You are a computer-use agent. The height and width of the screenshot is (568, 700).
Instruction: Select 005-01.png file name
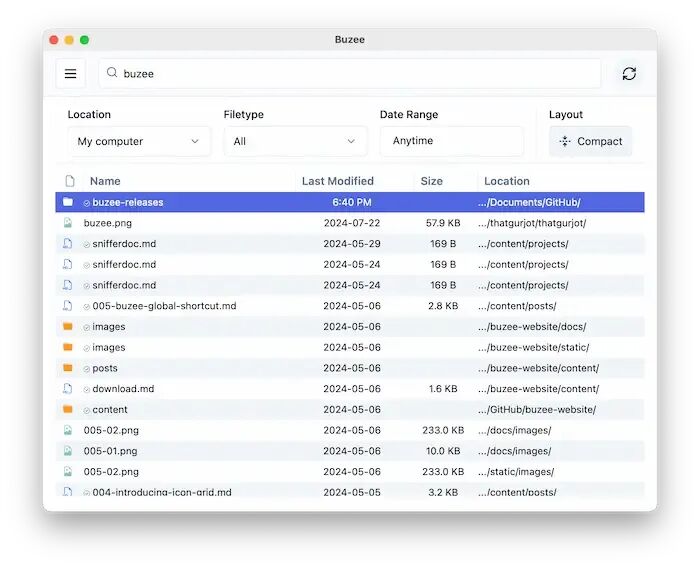[x=110, y=451]
